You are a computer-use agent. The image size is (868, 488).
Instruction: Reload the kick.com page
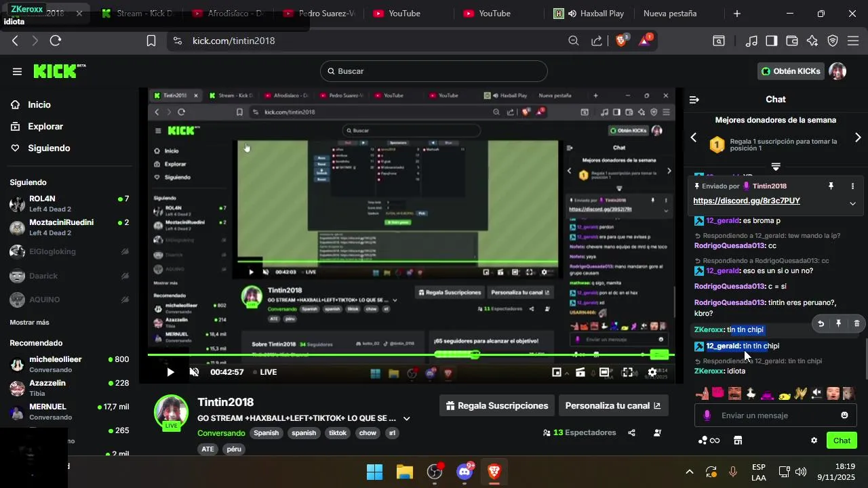pyautogui.click(x=56, y=41)
